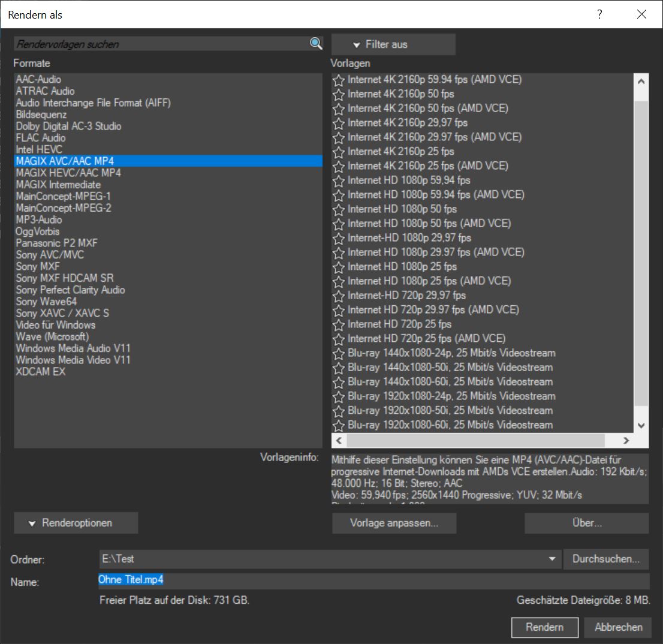Click the Name field with Ohne Titel.mp4
The height and width of the screenshot is (644, 663).
click(374, 580)
